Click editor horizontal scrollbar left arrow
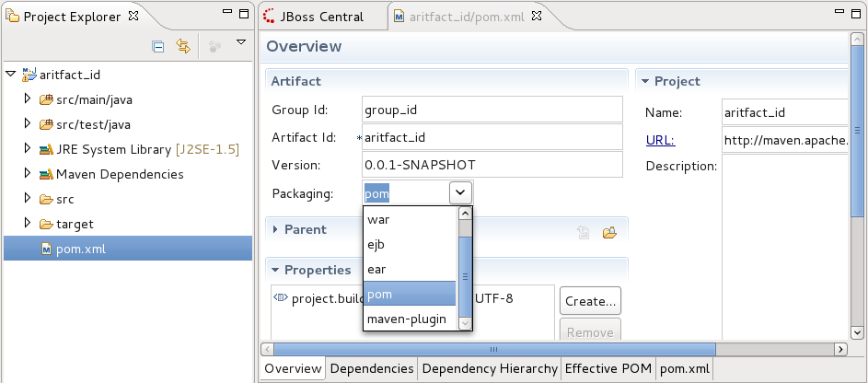Image resolution: width=868 pixels, height=383 pixels. click(x=267, y=349)
